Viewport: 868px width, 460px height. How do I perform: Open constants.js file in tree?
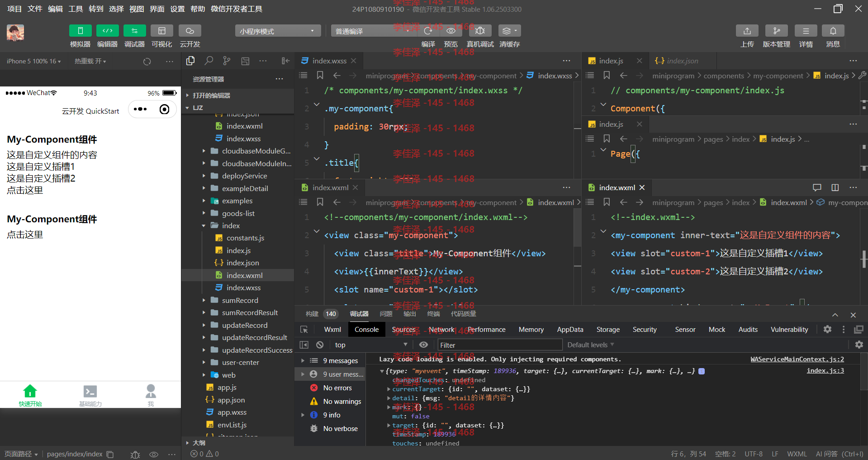click(x=245, y=238)
